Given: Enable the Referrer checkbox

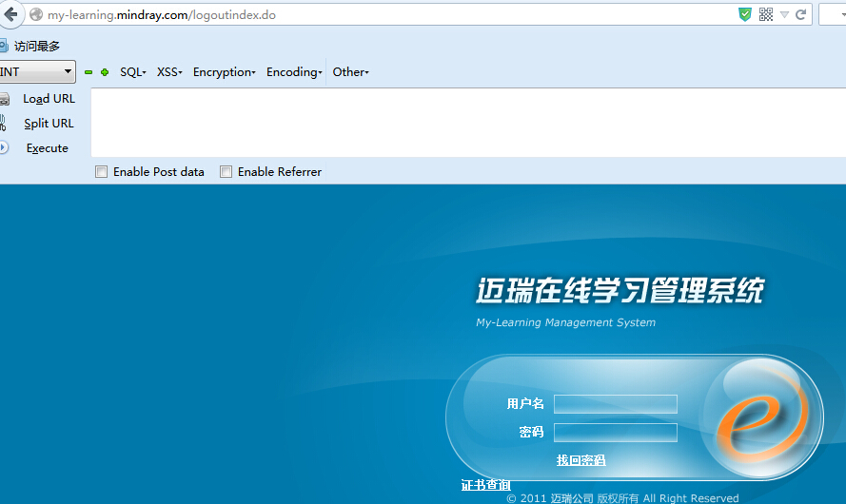Looking at the screenshot, I should [226, 172].
